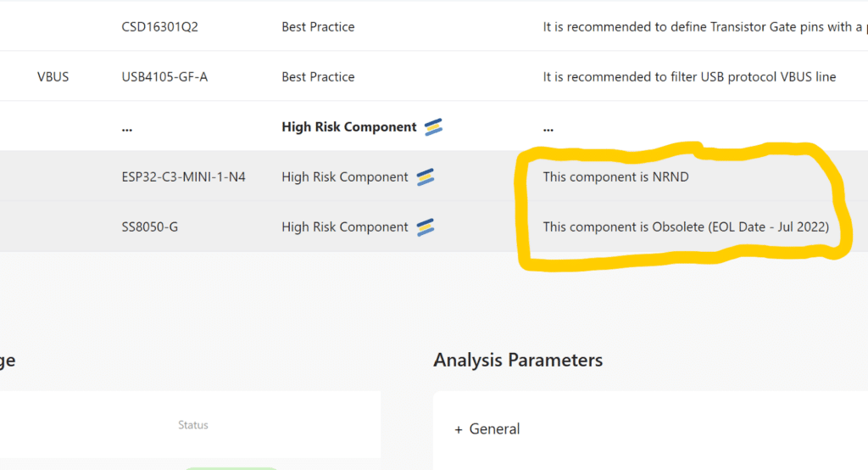
Task: Select the CSD16301Q2 part number
Action: pos(160,27)
